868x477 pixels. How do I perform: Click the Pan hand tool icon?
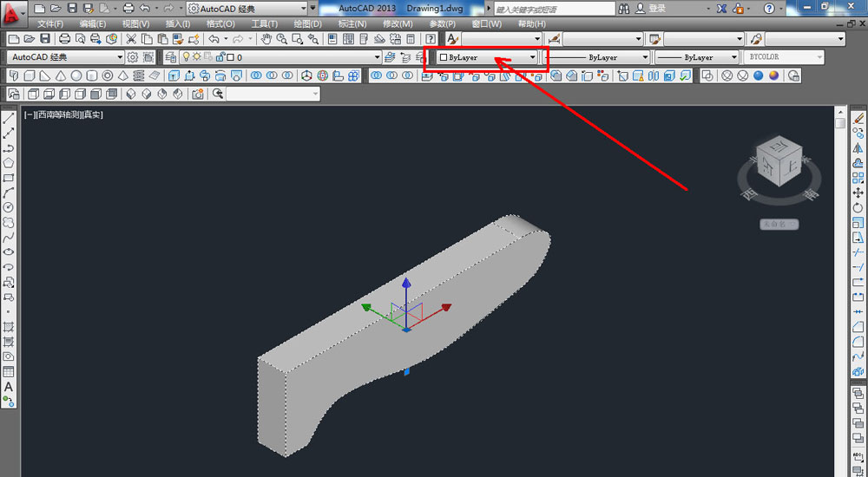coord(266,39)
